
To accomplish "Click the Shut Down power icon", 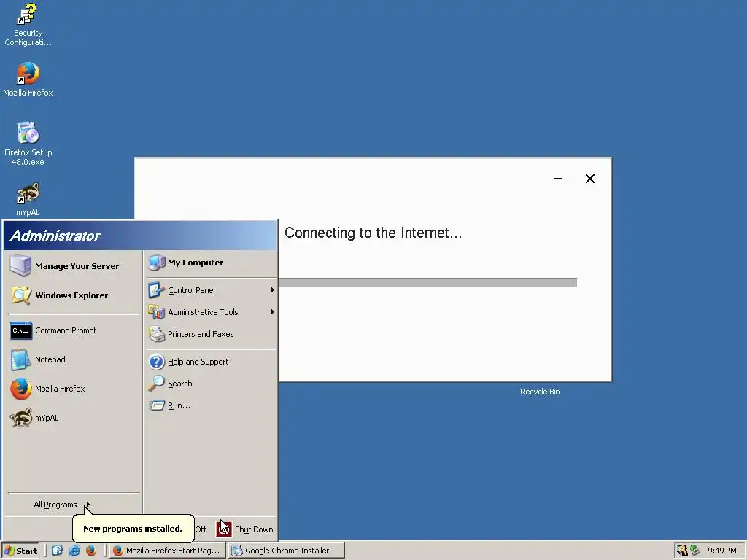I will pos(224,529).
